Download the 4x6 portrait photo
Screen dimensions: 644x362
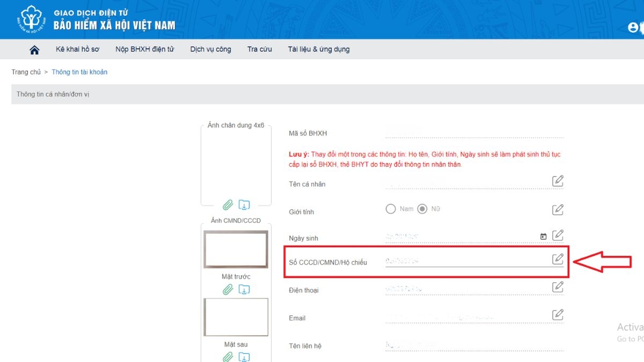point(244,205)
